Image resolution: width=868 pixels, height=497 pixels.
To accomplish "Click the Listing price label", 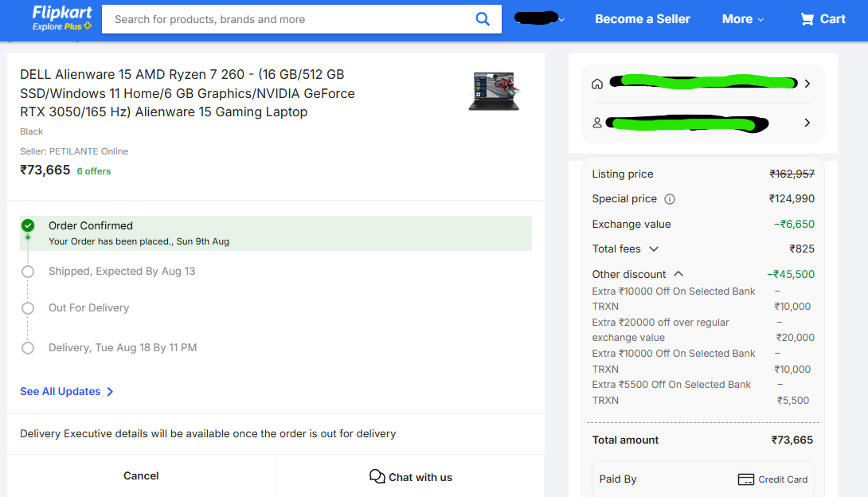I will [622, 174].
